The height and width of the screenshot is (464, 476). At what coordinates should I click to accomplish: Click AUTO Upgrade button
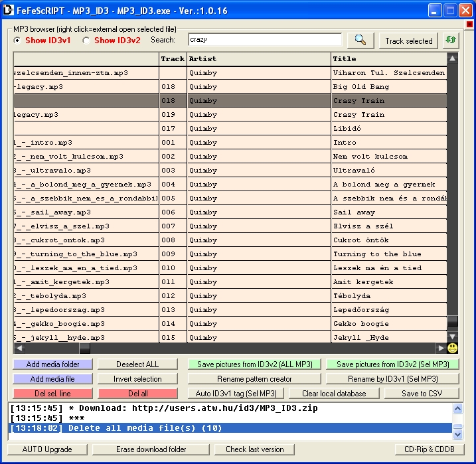coord(47,449)
